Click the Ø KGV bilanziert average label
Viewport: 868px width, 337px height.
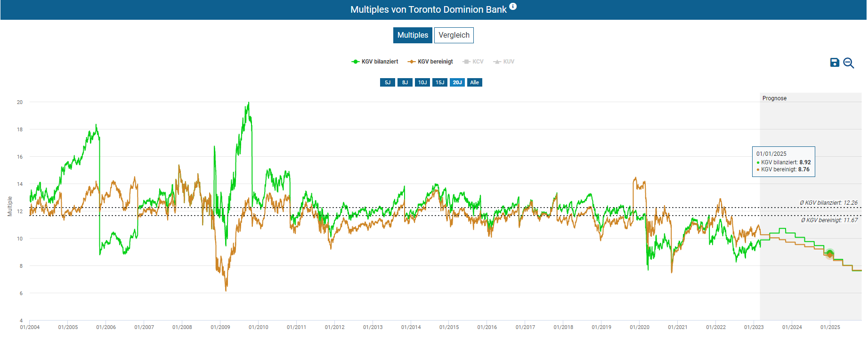coord(828,203)
